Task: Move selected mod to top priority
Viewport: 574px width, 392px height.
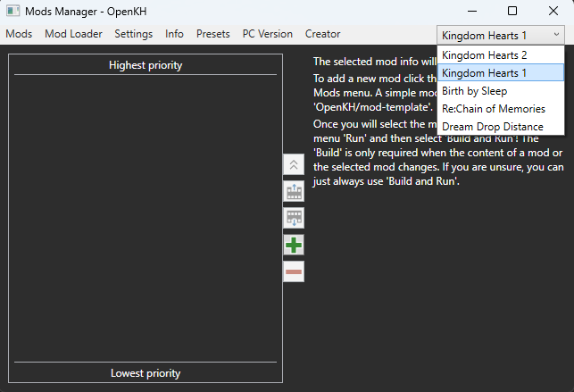Action: click(x=294, y=164)
